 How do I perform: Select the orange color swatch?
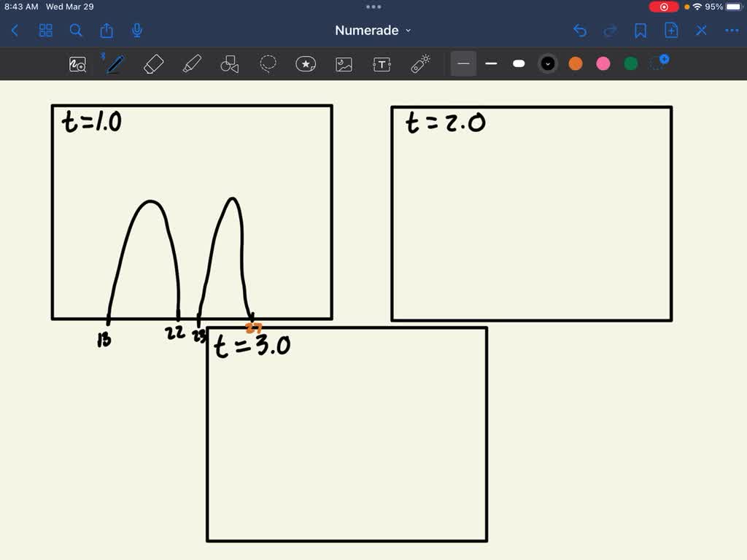click(576, 64)
